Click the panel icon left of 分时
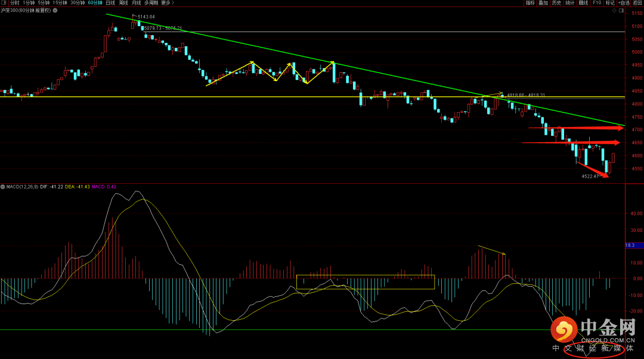Image resolution: width=644 pixels, height=359 pixels. coord(4,3)
